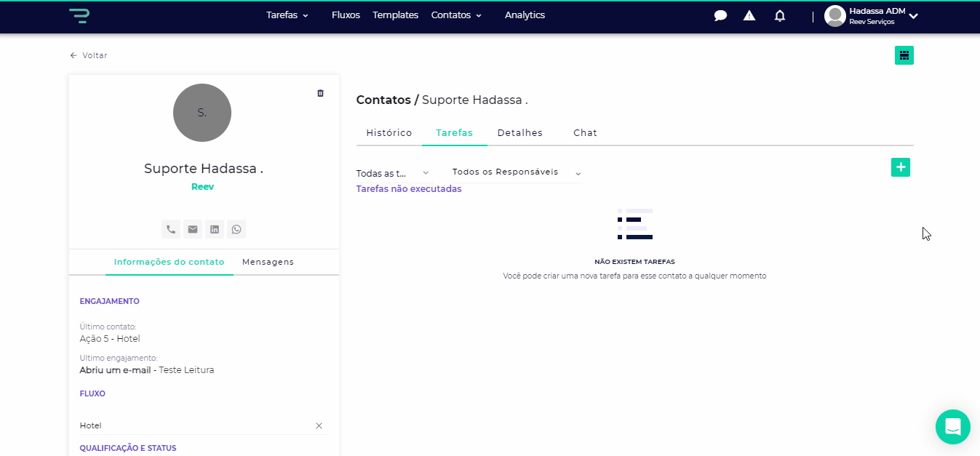
Task: Click the email envelope icon
Action: point(193,229)
